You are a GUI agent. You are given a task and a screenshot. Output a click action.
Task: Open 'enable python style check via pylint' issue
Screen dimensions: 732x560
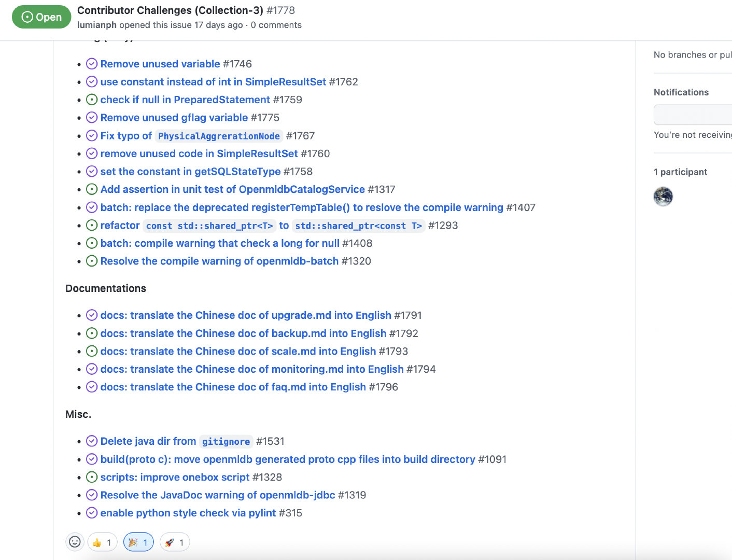pos(188,513)
